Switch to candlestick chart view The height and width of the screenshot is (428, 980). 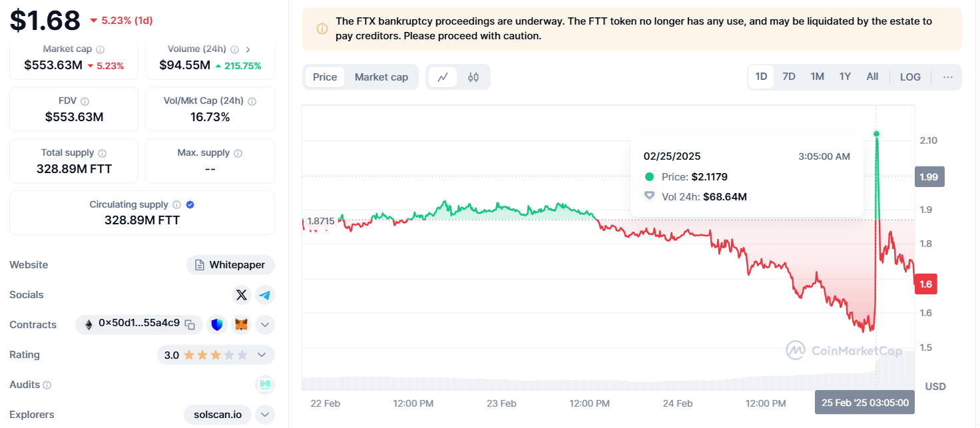click(x=473, y=77)
